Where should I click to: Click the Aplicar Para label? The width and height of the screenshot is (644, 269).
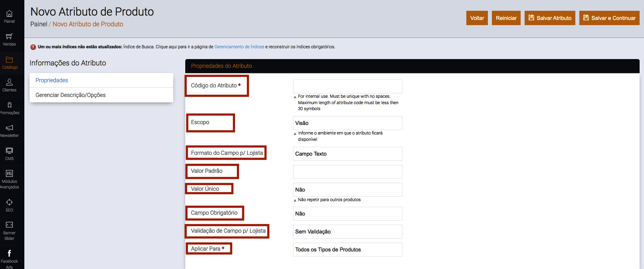208,249
